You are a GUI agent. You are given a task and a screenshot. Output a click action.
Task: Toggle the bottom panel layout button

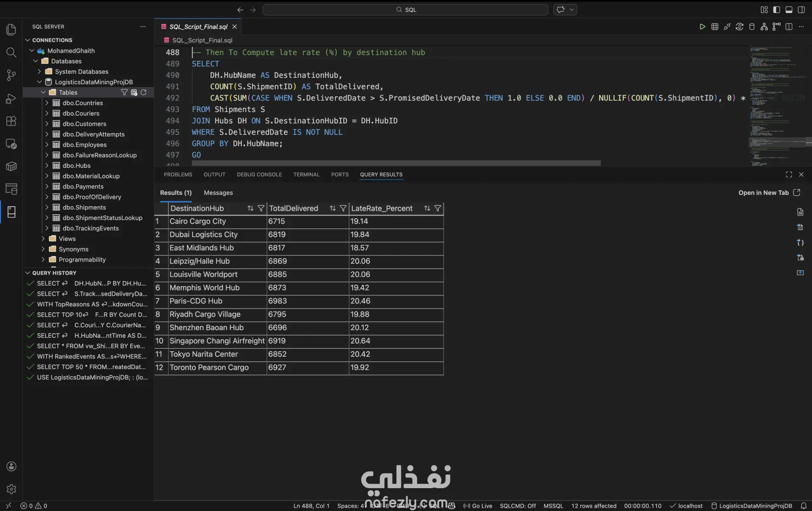[x=789, y=10]
